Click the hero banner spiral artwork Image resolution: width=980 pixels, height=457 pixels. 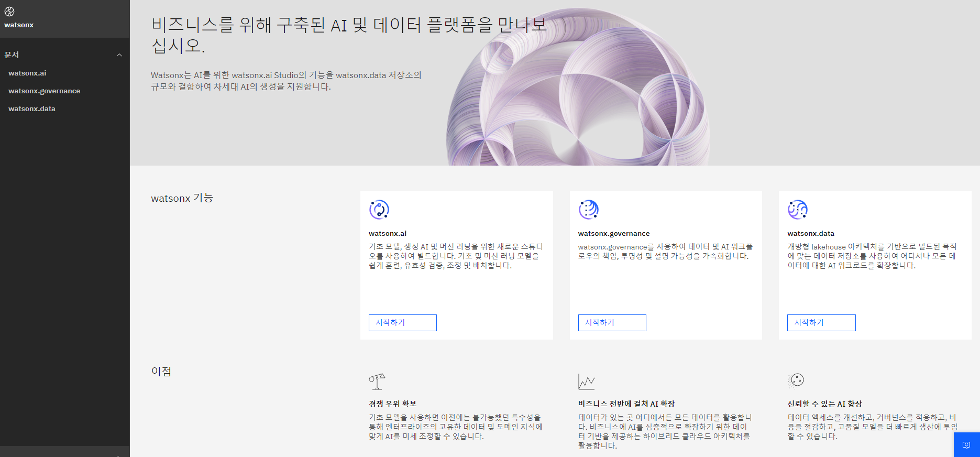click(x=578, y=87)
